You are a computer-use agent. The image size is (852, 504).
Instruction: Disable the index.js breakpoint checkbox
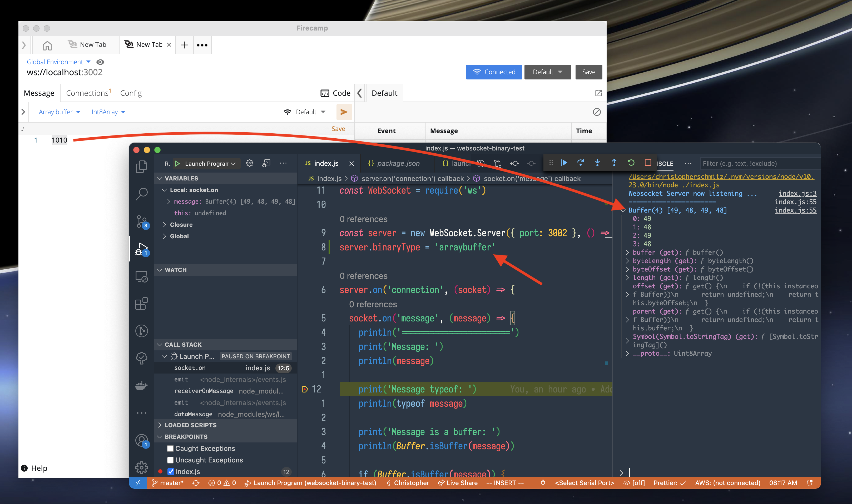171,471
